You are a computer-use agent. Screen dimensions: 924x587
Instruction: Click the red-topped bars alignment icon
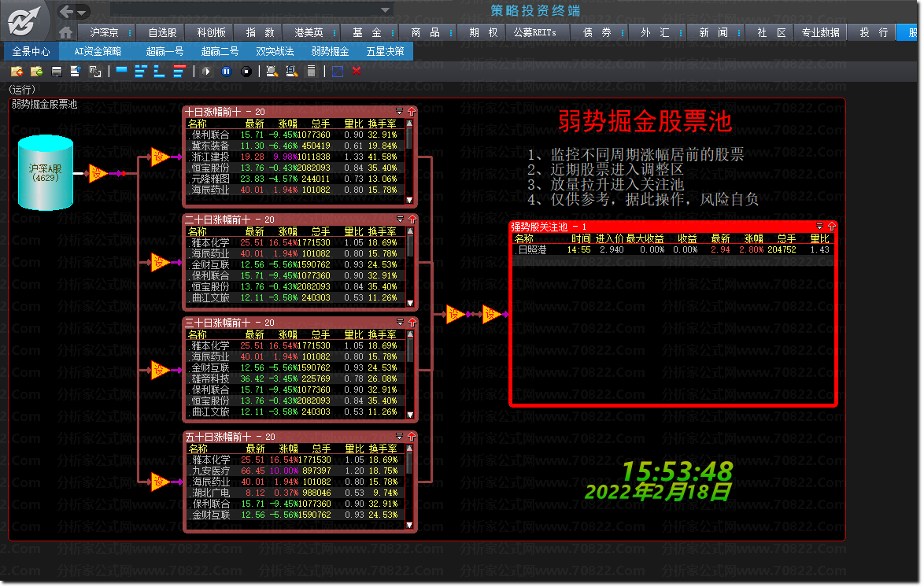pos(179,72)
